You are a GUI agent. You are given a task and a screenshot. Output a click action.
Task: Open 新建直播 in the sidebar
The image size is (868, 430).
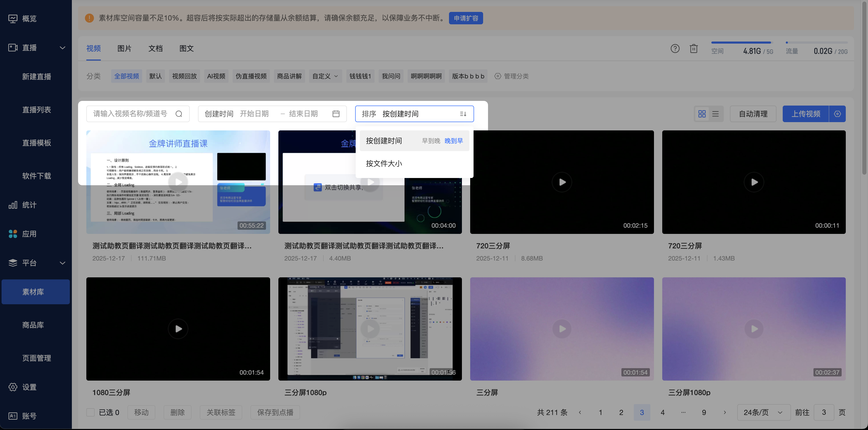[37, 77]
